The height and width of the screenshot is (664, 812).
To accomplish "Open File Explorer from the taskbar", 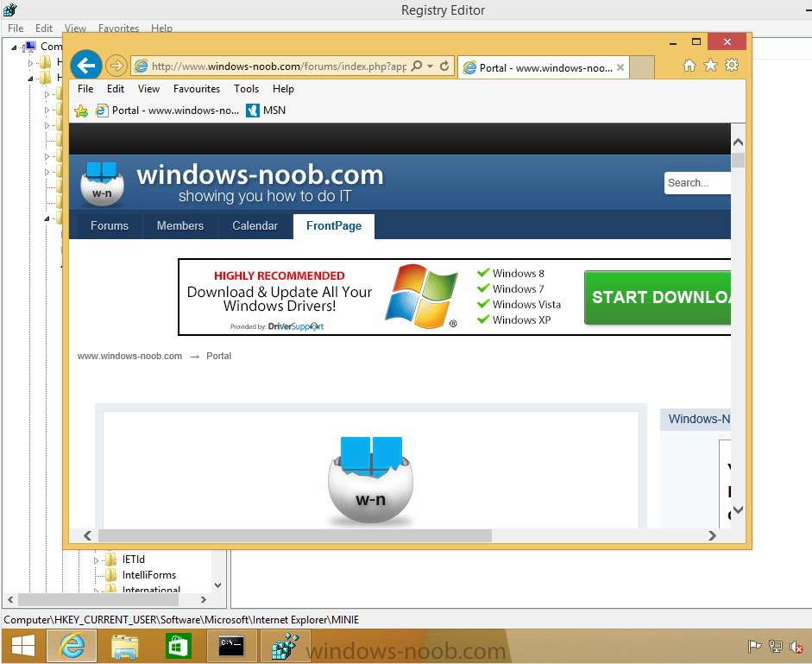I will coord(124,647).
